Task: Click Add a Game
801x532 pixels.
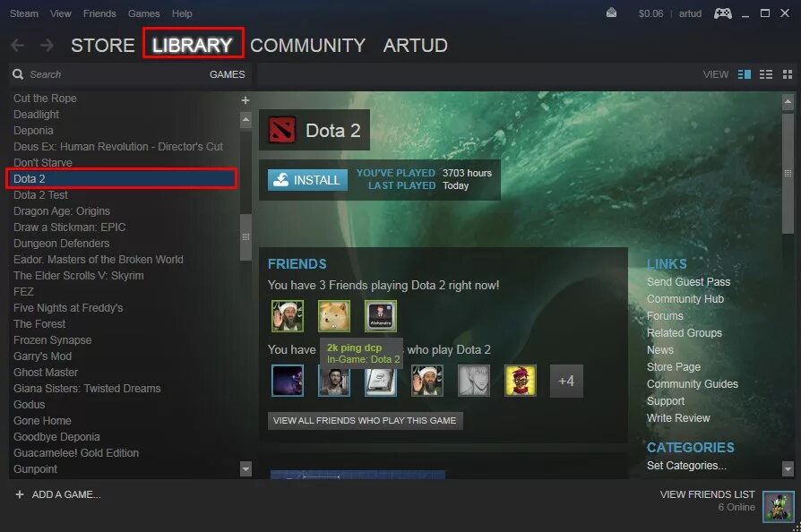Action: coord(58,494)
